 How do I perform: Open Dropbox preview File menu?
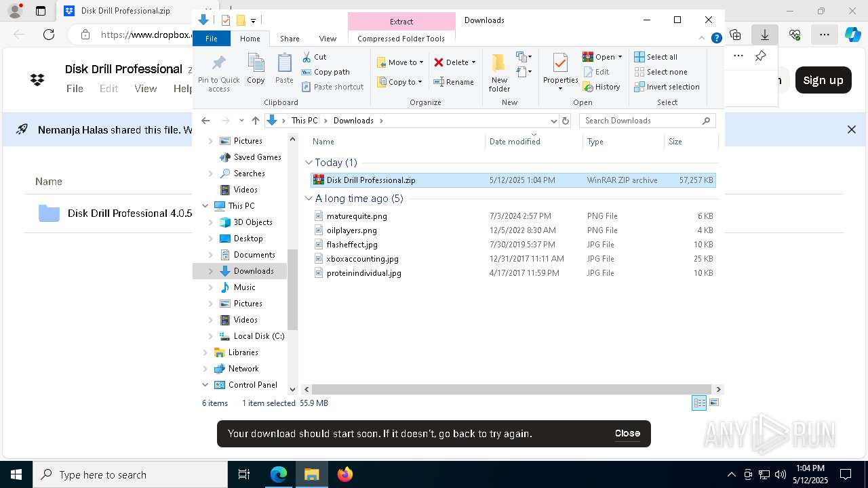pyautogui.click(x=75, y=88)
